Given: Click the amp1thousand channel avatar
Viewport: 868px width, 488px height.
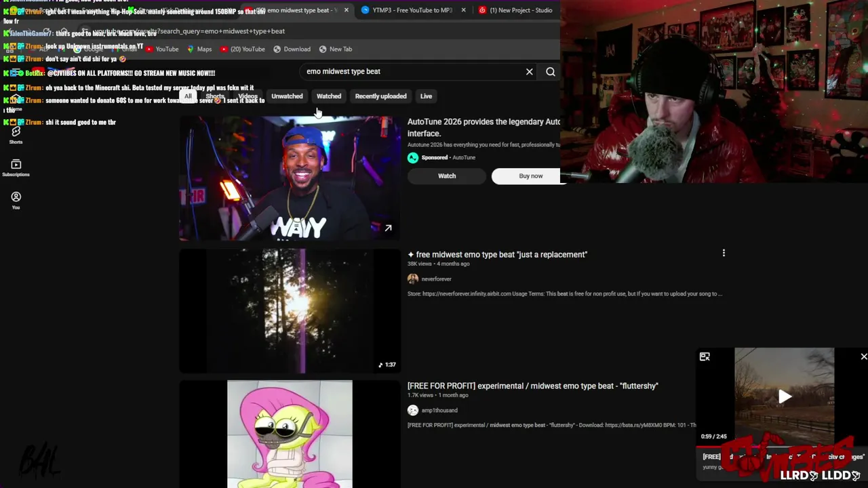Looking at the screenshot, I should click(x=412, y=410).
